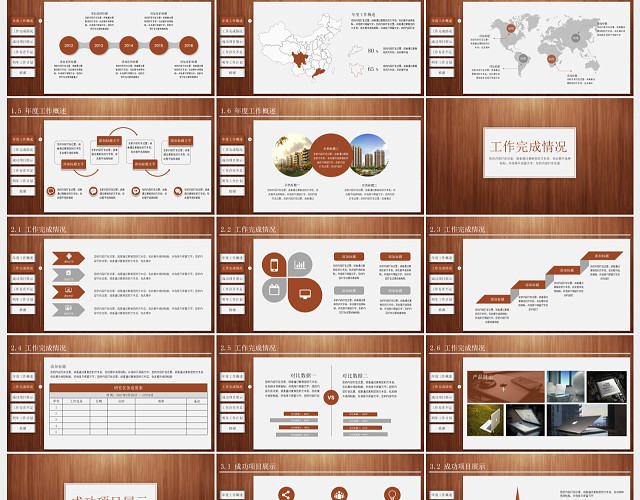The image size is (640, 500).
Task: Click bottom-right gray 添加标题 button in slide 2.2
Action: pyautogui.click(x=395, y=290)
